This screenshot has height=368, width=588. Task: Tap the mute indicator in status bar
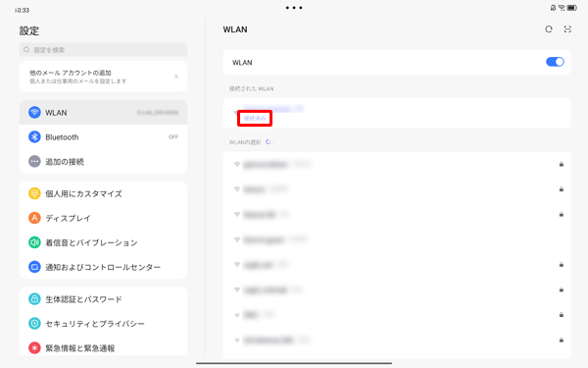tap(553, 8)
